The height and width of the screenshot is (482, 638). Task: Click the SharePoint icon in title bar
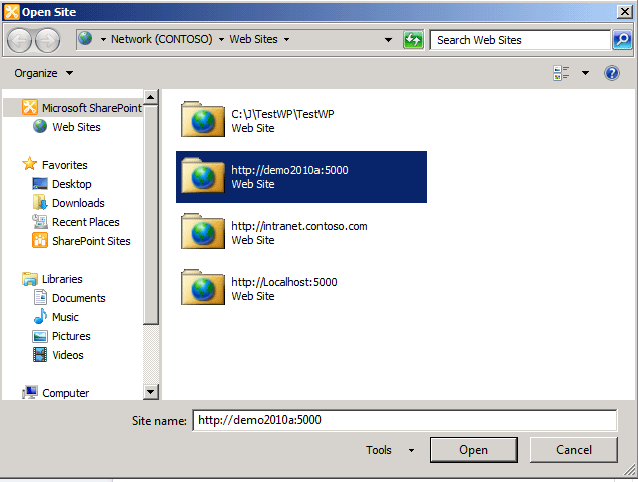click(11, 12)
